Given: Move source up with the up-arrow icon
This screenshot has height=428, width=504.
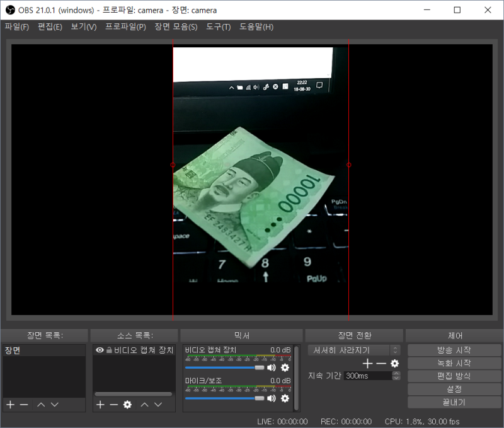Looking at the screenshot, I should 144,404.
